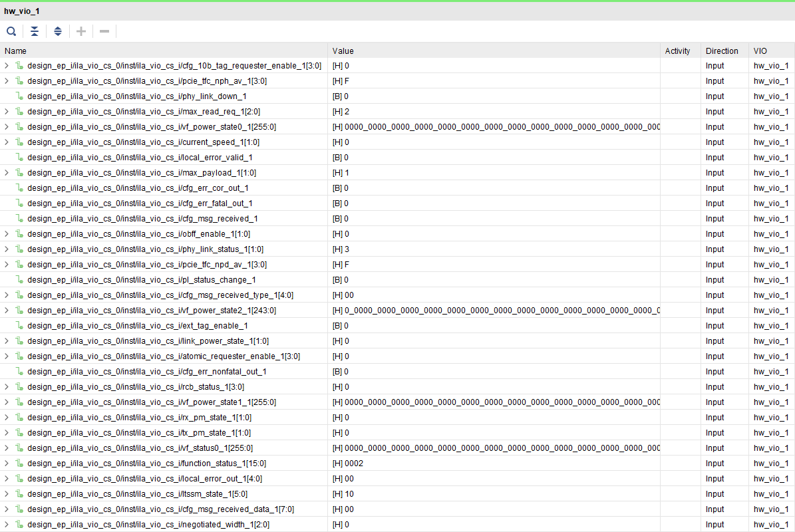This screenshot has width=795, height=532.
Task: Select the current_speed_1[1:0] probe name
Action: [144, 142]
